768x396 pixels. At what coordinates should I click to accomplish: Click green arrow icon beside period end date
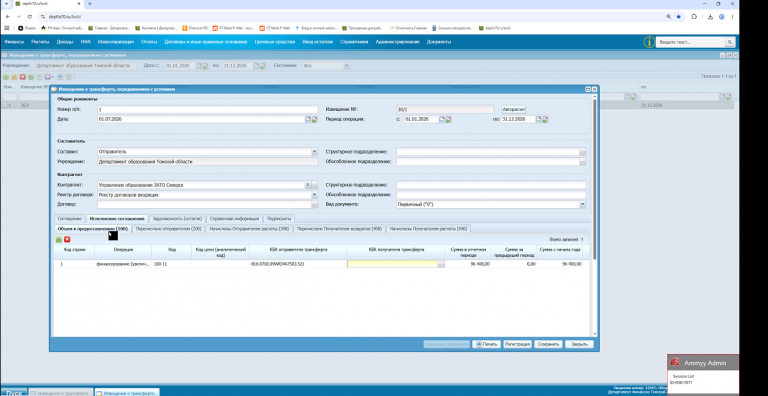[545, 119]
